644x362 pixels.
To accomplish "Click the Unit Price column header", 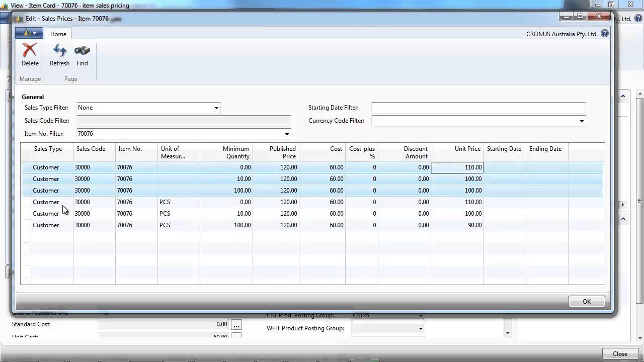I will (457, 152).
